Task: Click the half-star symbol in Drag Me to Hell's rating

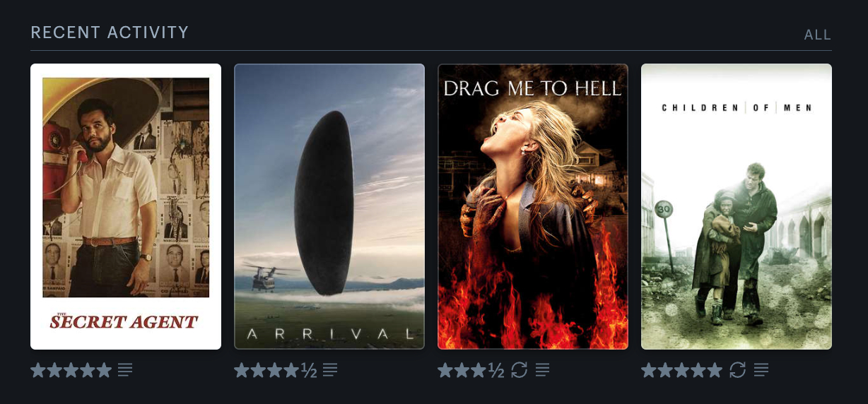Action: tap(496, 370)
